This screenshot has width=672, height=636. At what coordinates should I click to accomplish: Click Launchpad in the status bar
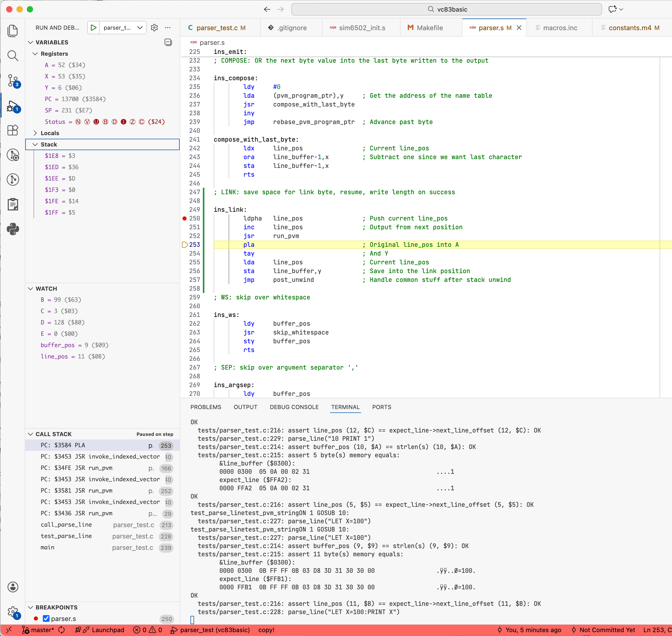108,630
